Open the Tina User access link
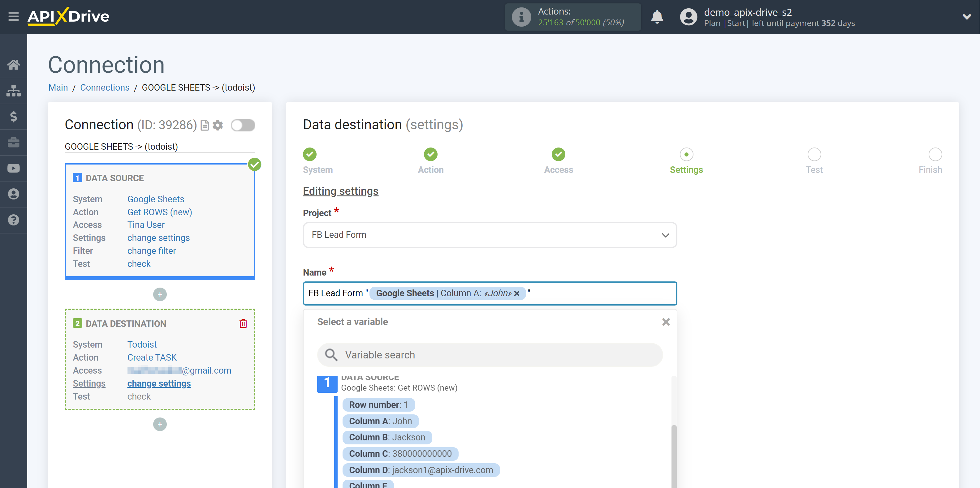980x488 pixels. click(146, 225)
